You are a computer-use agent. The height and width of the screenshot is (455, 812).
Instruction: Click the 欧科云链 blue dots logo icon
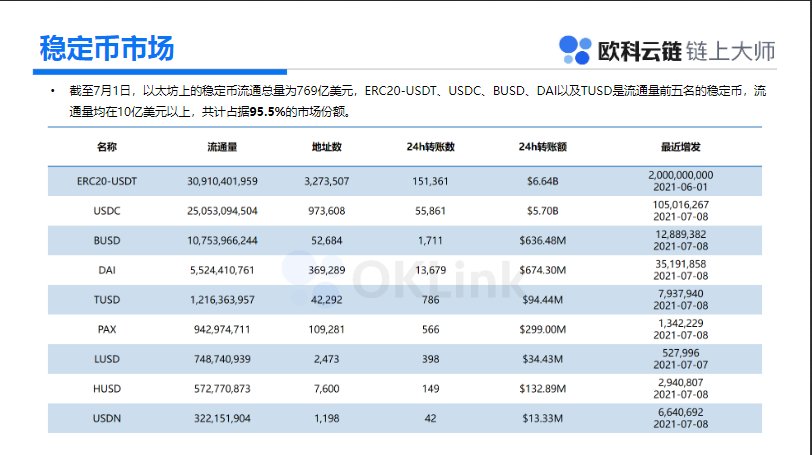[575, 50]
